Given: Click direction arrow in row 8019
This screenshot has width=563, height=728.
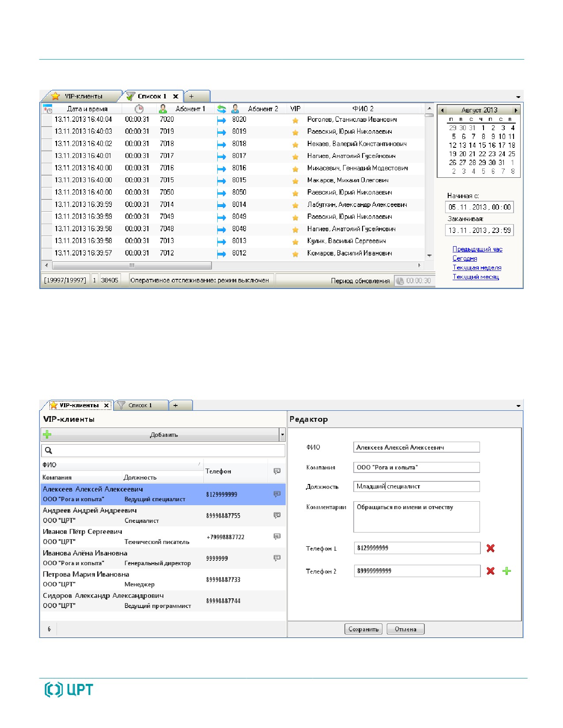Looking at the screenshot, I should (x=222, y=132).
